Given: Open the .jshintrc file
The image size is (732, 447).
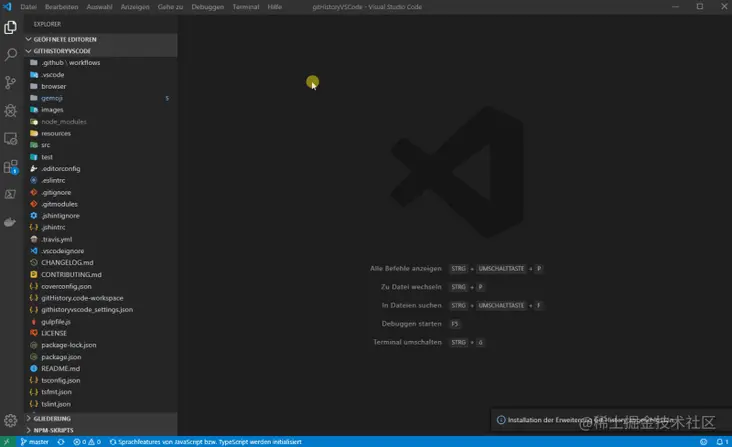Looking at the screenshot, I should (101, 227).
